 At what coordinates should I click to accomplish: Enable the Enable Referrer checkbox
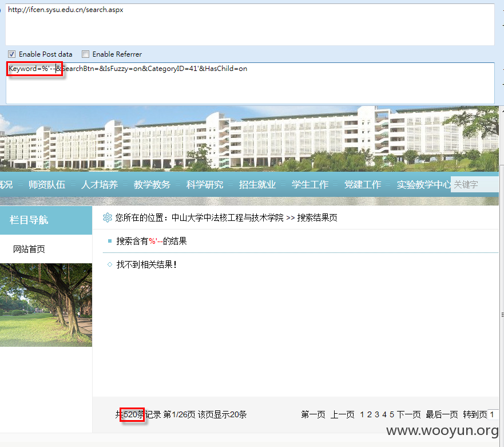(85, 54)
